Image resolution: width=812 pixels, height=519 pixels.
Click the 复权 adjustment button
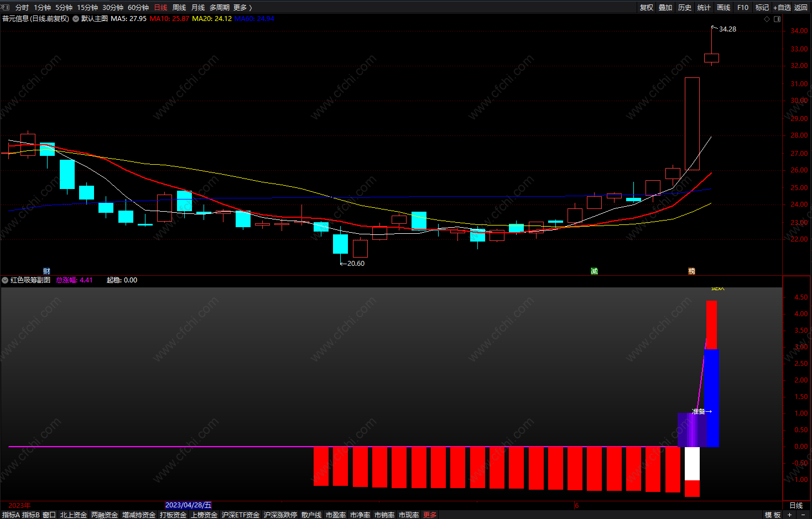(x=647, y=7)
